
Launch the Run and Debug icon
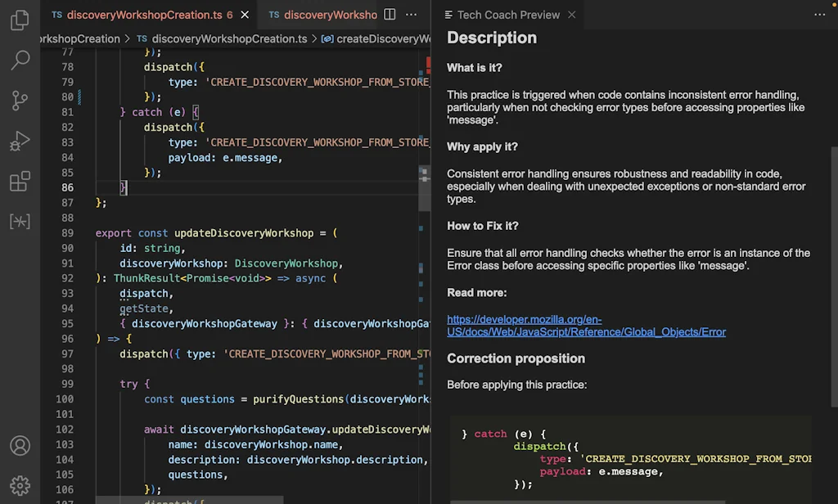coord(20,140)
